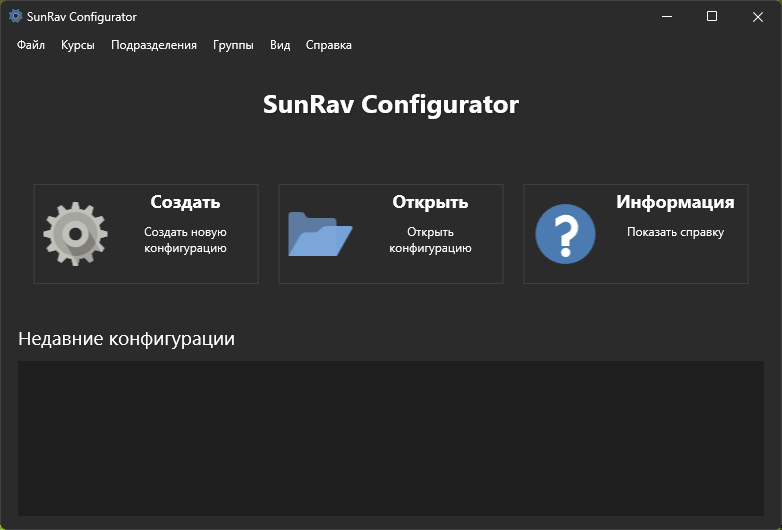Open the Файл menu
Image resolution: width=782 pixels, height=530 pixels.
31,45
